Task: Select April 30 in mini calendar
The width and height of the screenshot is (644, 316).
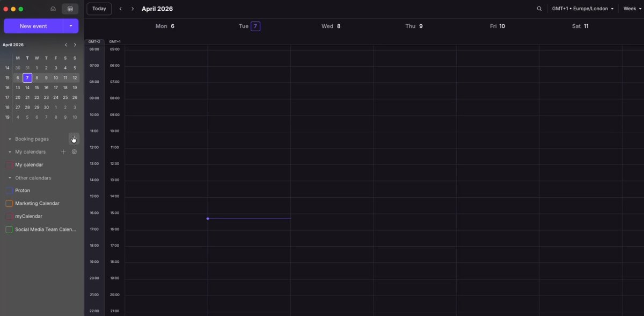Action: tap(46, 107)
